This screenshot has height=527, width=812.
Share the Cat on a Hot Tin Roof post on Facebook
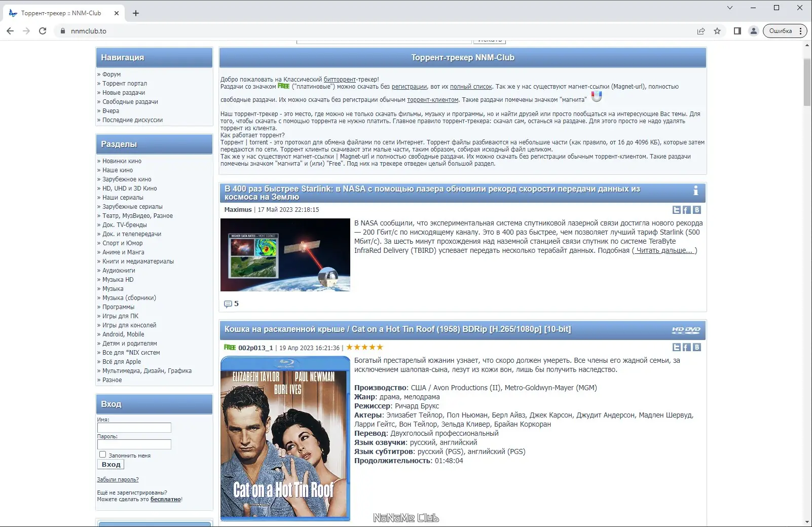686,347
